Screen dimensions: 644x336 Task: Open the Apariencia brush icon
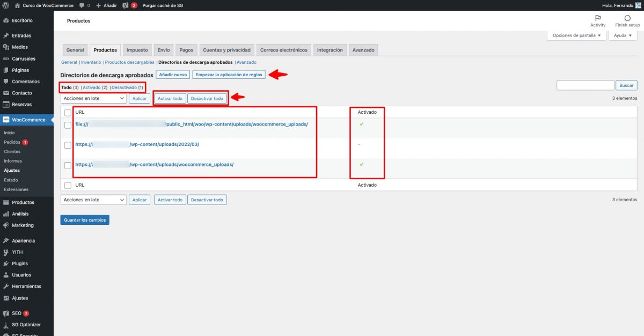6,241
